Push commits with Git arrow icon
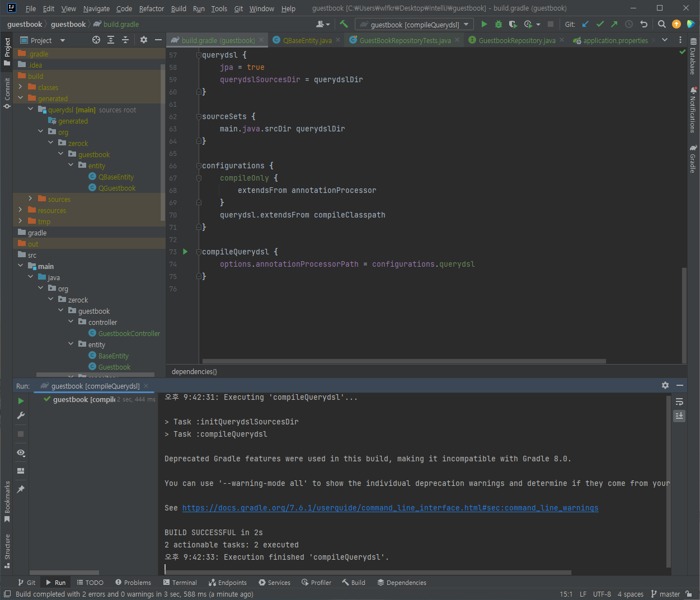 point(614,24)
